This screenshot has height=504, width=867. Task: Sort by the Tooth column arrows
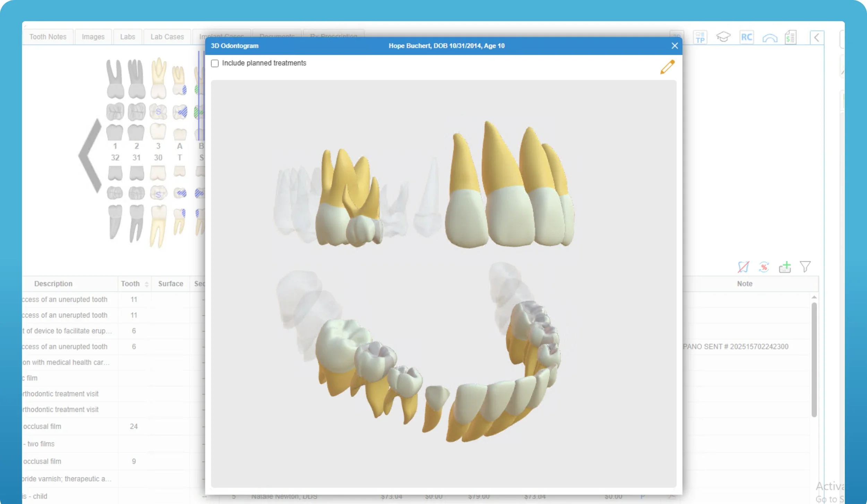146,284
